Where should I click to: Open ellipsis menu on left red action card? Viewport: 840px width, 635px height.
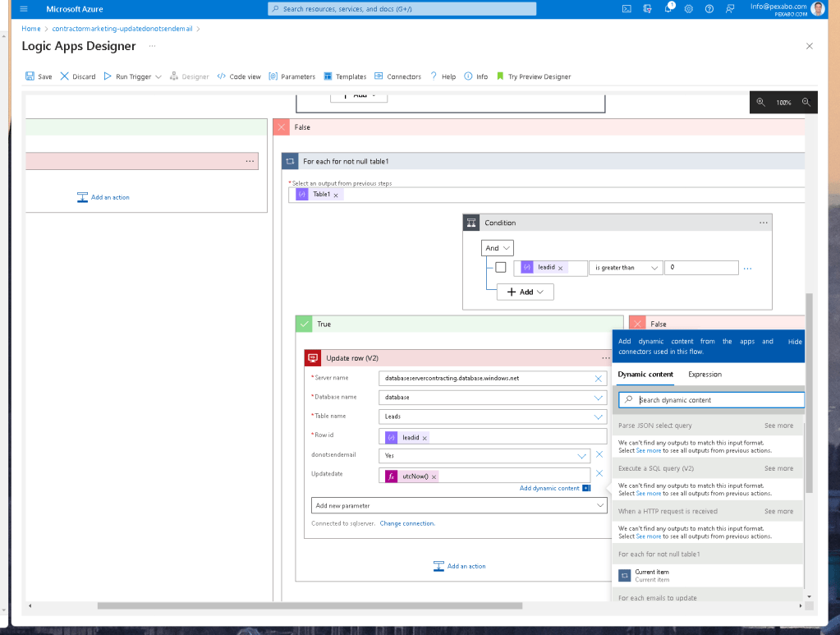250,161
